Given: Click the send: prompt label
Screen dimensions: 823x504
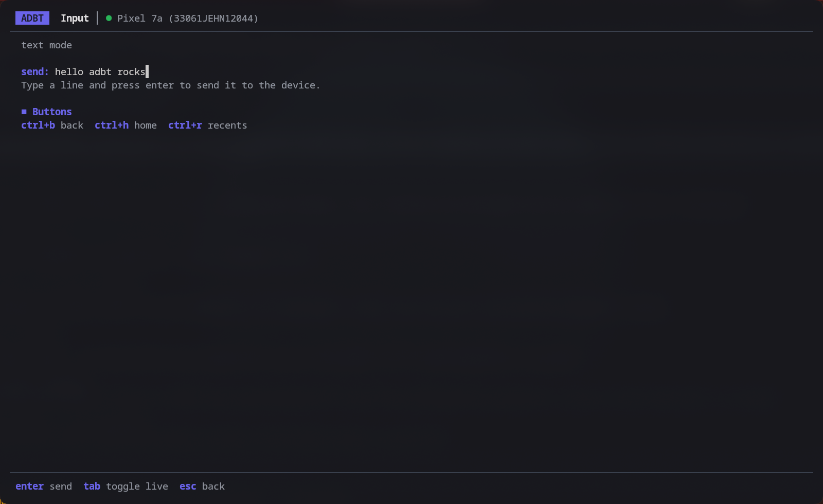Looking at the screenshot, I should tap(35, 71).
